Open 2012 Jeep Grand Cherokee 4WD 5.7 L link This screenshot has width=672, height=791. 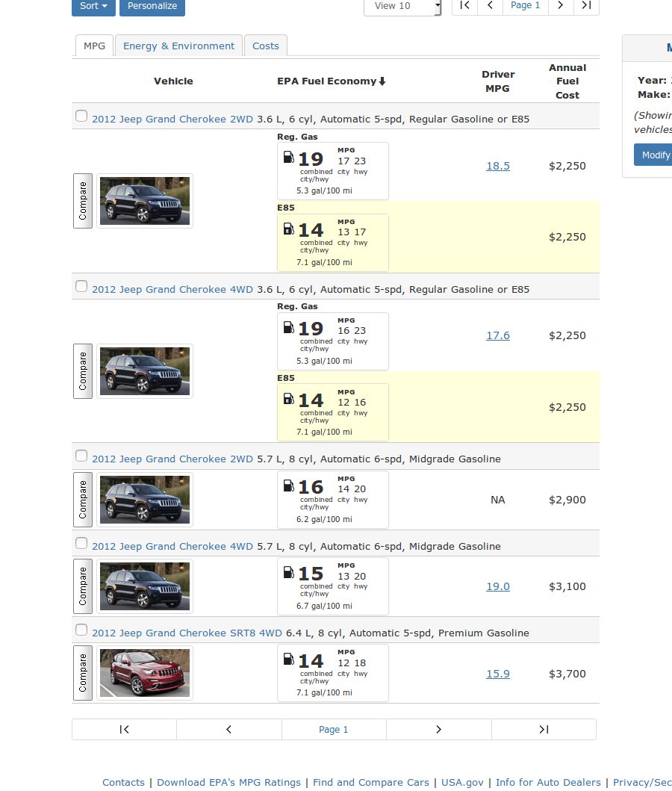pyautogui.click(x=172, y=546)
